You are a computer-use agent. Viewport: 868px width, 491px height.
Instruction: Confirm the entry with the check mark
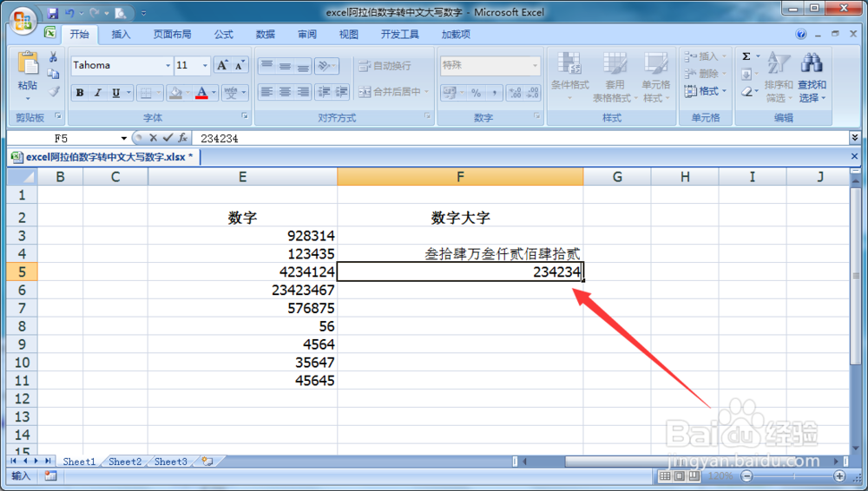[x=168, y=138]
